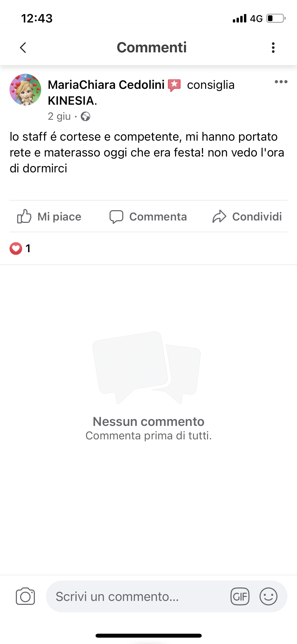Open camera to attach a photo

point(25,596)
